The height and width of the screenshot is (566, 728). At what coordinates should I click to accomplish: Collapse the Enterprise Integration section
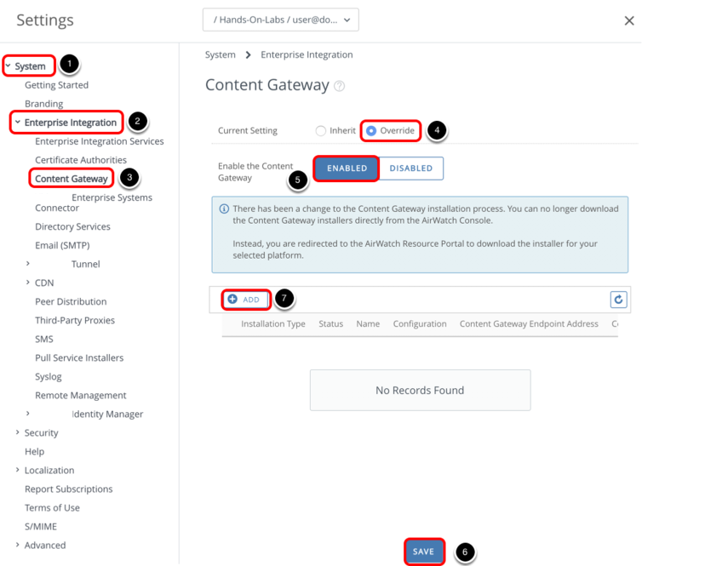pos(18,123)
